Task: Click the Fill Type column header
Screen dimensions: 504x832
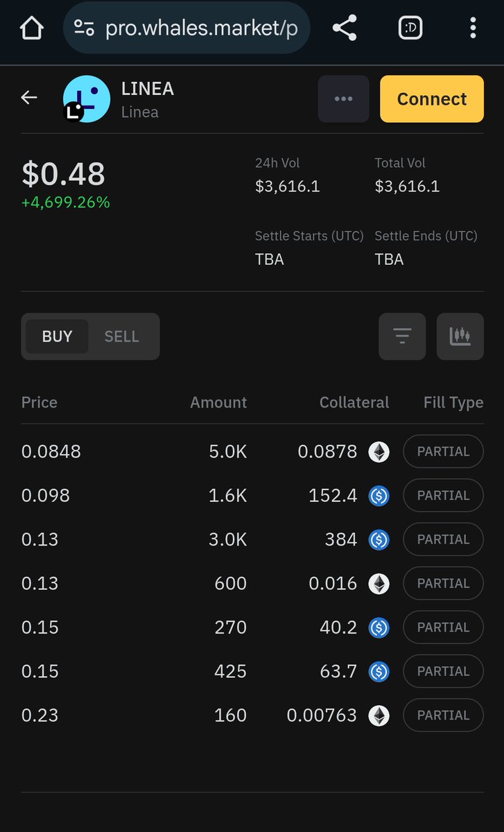Action: [x=453, y=402]
